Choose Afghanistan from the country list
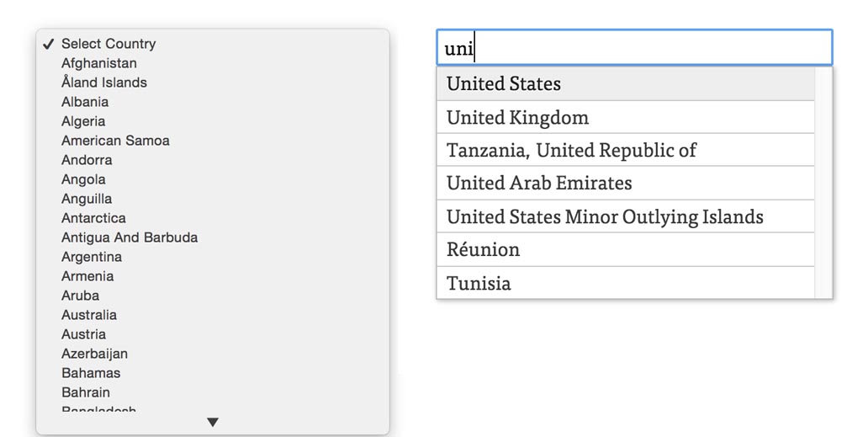The height and width of the screenshot is (437, 868). click(x=98, y=63)
